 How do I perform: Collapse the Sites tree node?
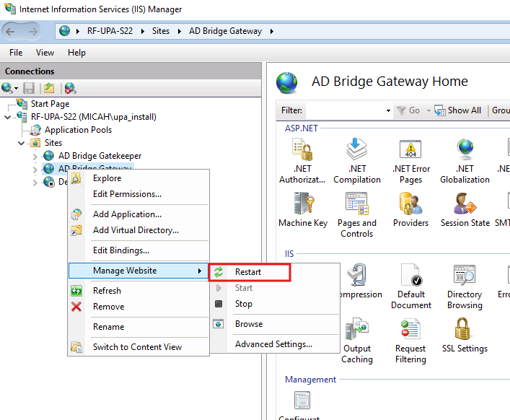22,143
